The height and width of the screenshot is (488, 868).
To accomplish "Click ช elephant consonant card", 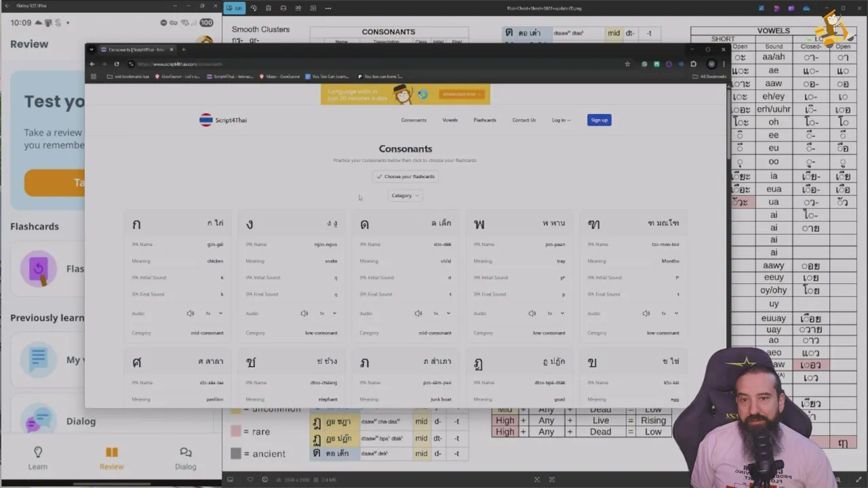I will click(292, 378).
